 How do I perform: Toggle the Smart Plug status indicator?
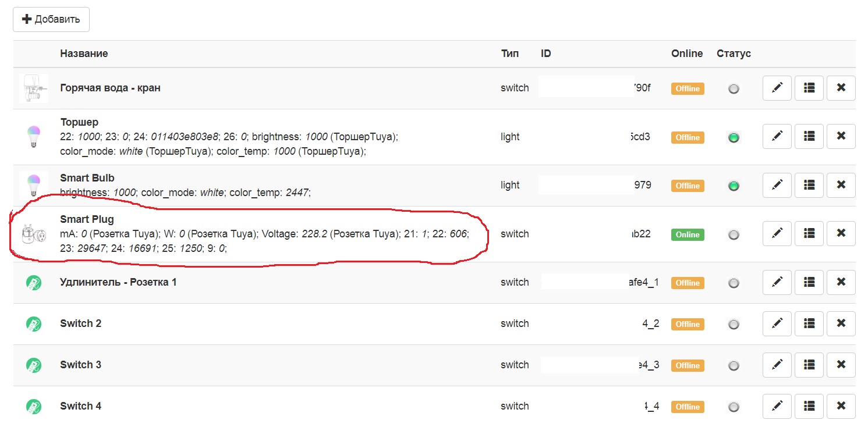click(x=734, y=234)
